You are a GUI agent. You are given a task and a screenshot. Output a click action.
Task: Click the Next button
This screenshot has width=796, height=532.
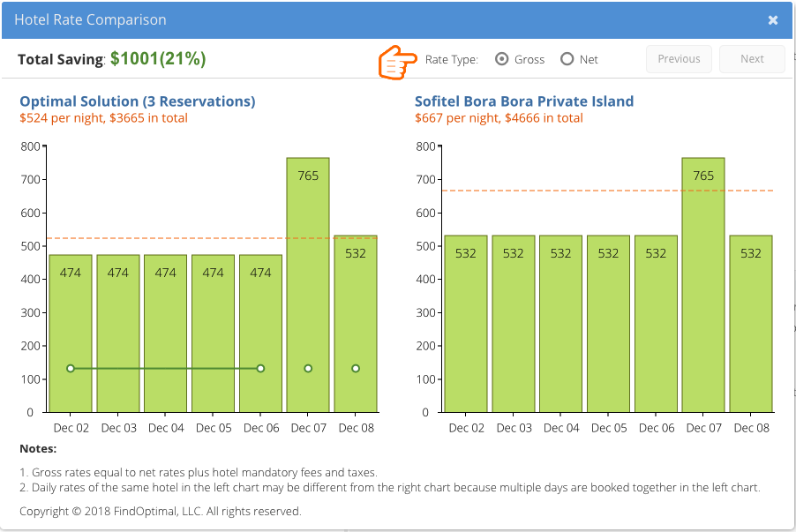pos(752,59)
